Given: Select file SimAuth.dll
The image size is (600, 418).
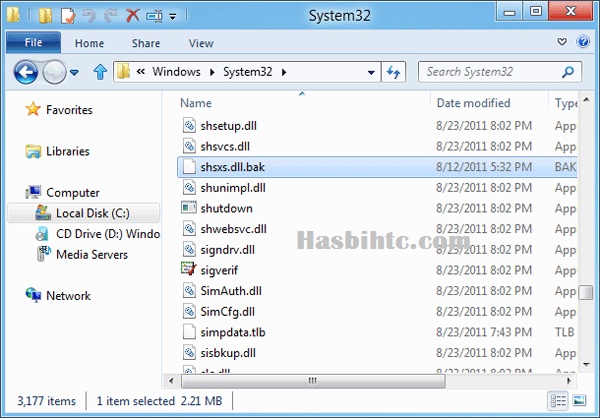Looking at the screenshot, I should pos(231,291).
